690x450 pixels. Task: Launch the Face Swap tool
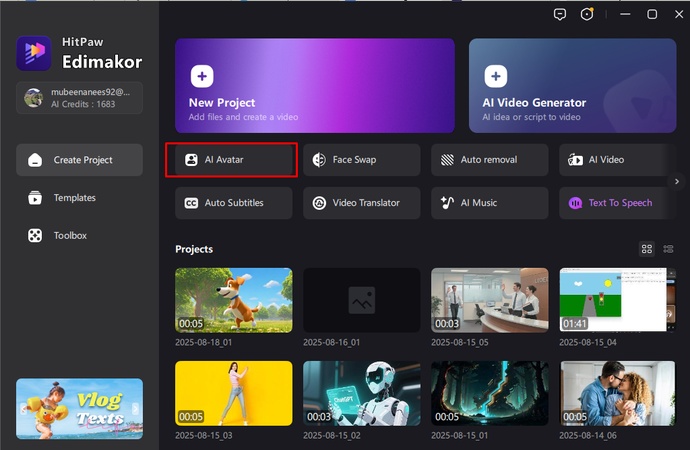(362, 160)
